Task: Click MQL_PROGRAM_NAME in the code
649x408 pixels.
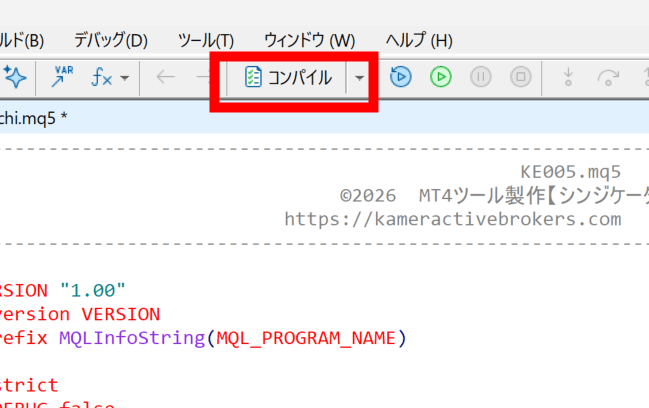Action: (x=306, y=338)
